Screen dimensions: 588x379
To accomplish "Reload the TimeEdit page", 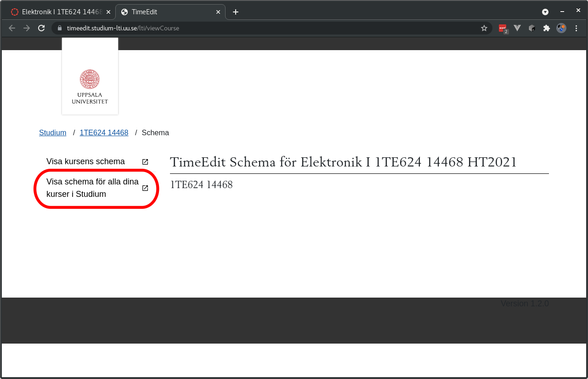I will 41,28.
